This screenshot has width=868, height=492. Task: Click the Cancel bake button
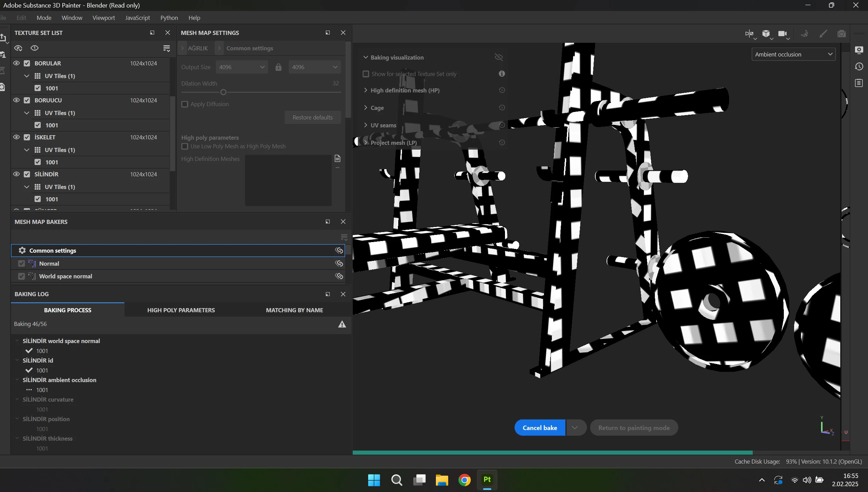[x=540, y=428]
